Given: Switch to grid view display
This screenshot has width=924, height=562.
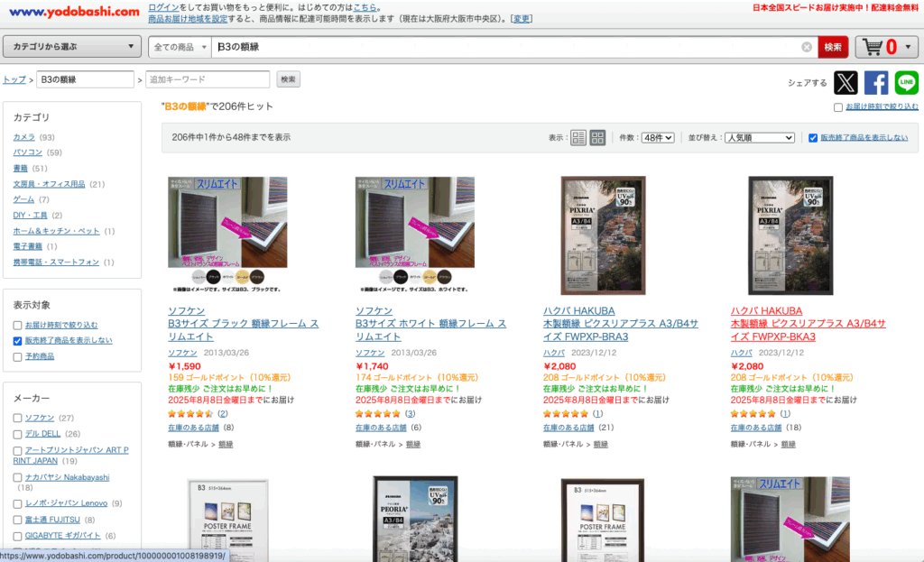Looking at the screenshot, I should (597, 138).
